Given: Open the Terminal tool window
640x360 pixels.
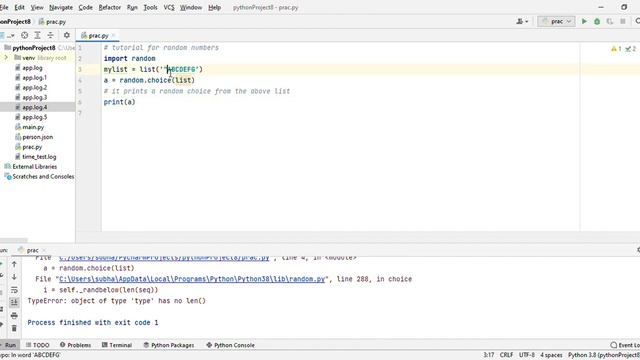Looking at the screenshot, I should coord(117,345).
